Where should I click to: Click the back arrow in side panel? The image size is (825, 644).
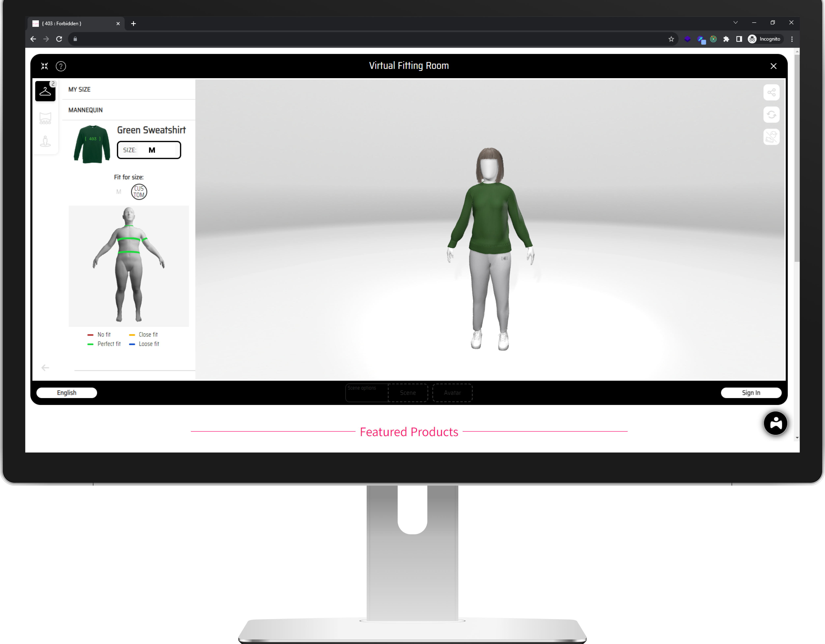(x=45, y=368)
